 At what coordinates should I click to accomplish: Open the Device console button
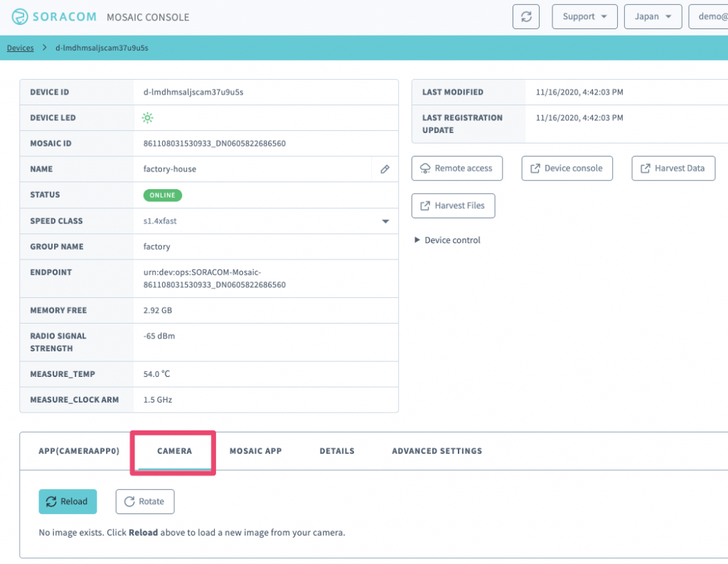(x=567, y=168)
